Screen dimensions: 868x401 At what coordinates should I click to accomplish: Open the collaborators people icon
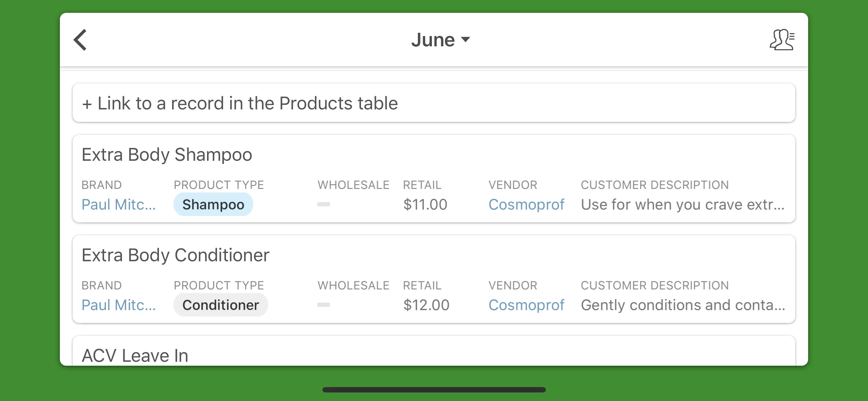point(782,40)
